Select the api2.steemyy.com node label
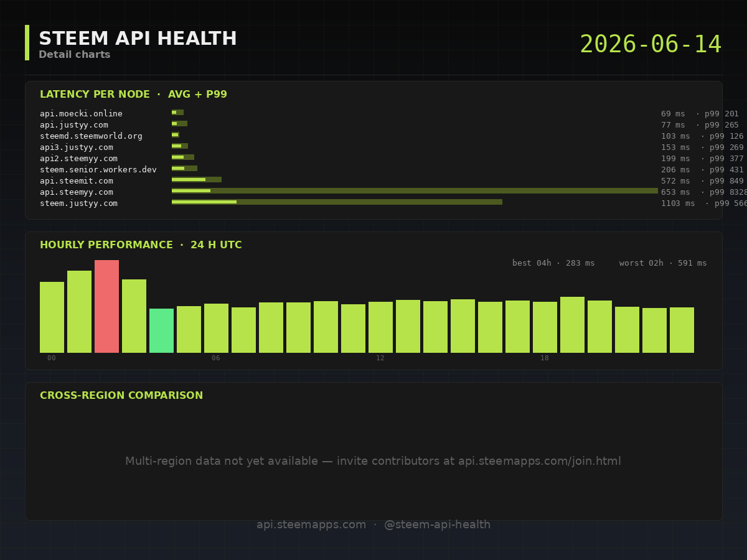The width and height of the screenshot is (747, 560). [78, 158]
